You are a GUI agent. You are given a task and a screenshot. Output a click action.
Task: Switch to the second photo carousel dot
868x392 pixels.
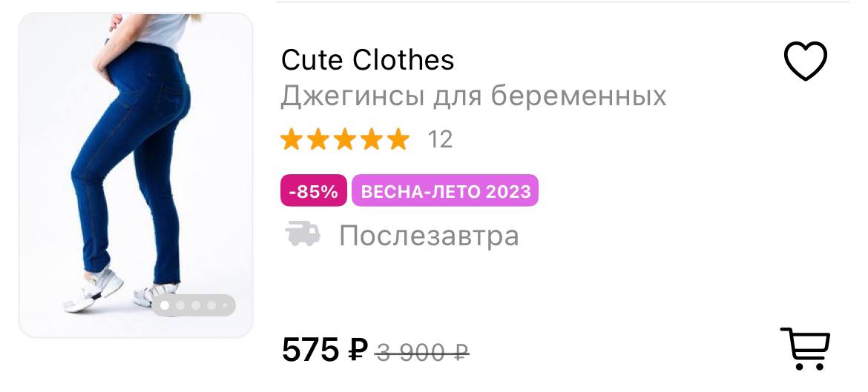pyautogui.click(x=180, y=305)
